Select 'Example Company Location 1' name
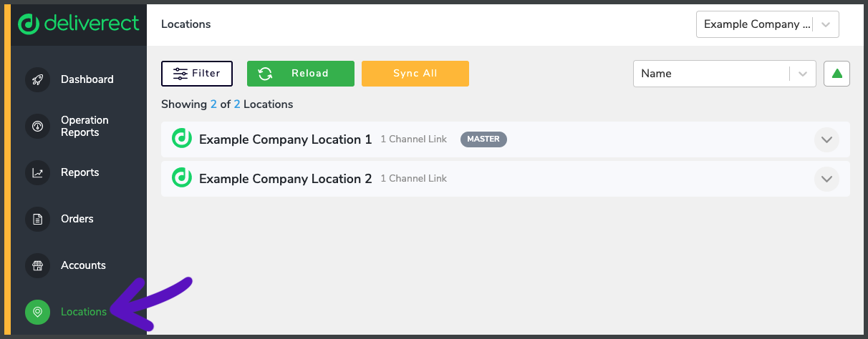Screen dimensions: 868x339 (286, 139)
